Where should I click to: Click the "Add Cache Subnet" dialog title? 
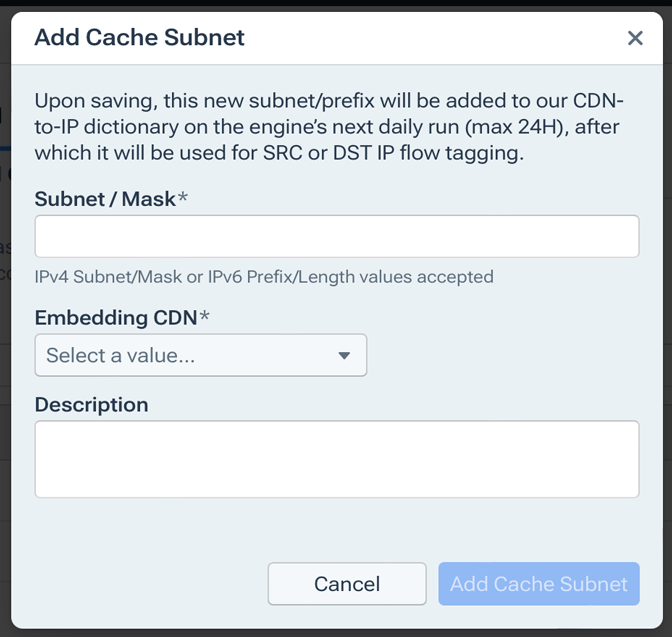139,38
